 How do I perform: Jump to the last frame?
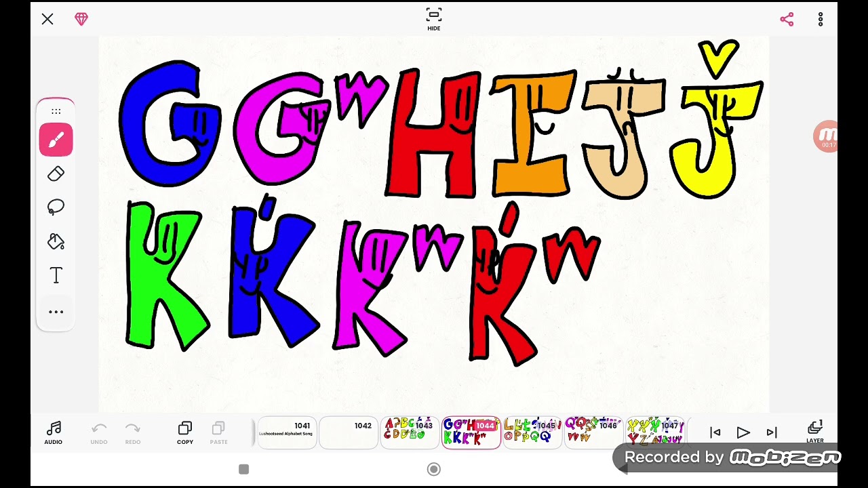click(772, 432)
